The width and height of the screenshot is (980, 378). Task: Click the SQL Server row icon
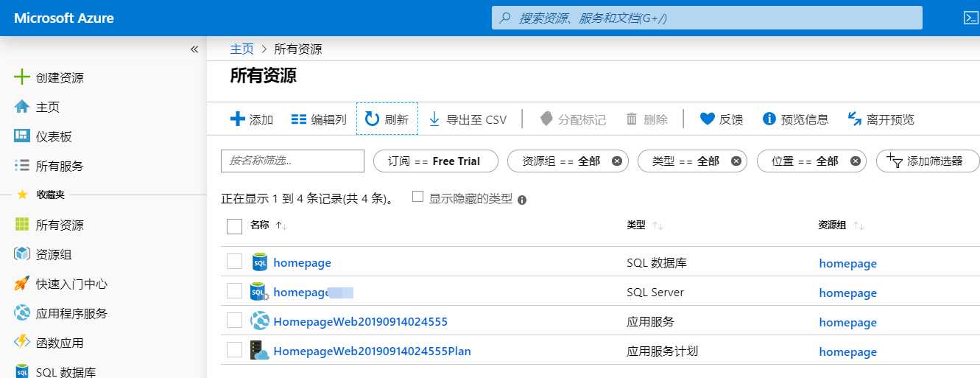pyautogui.click(x=259, y=292)
